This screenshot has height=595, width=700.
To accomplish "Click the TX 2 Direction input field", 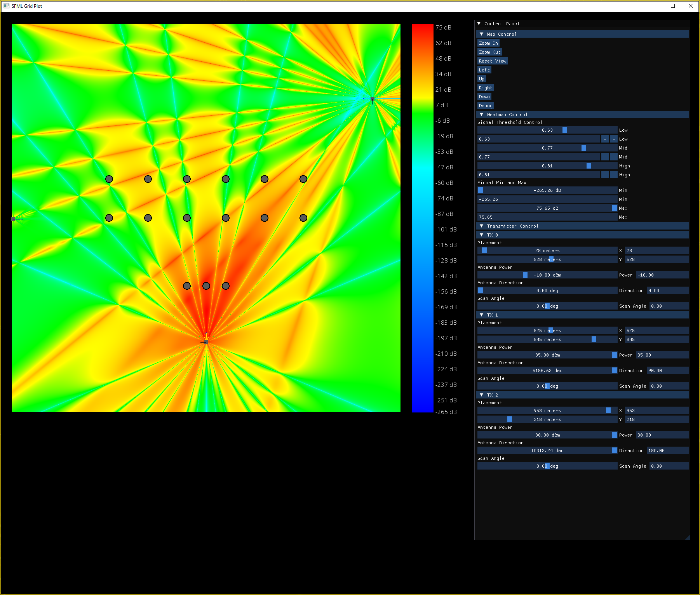I will (x=667, y=451).
